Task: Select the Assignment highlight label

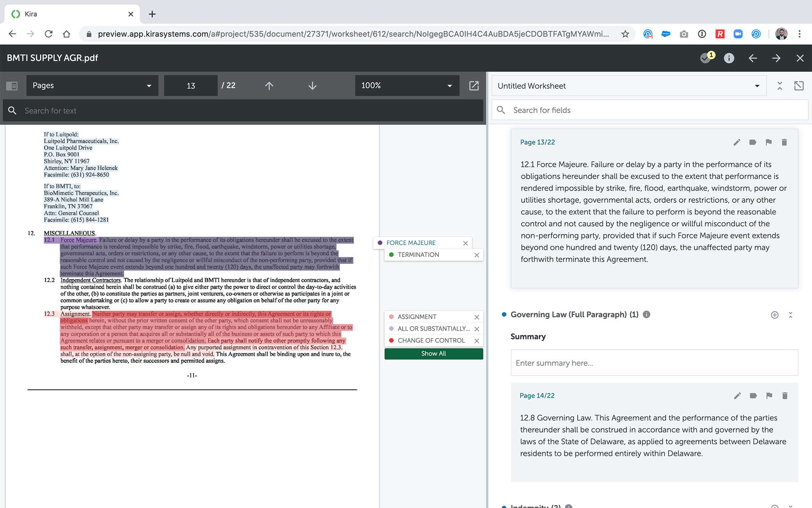Action: tap(417, 317)
